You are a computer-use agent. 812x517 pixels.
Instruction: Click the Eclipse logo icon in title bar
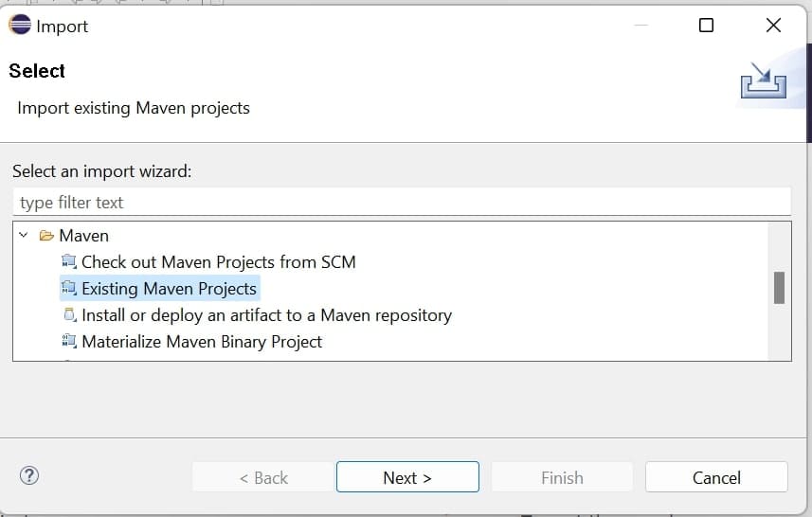point(20,26)
